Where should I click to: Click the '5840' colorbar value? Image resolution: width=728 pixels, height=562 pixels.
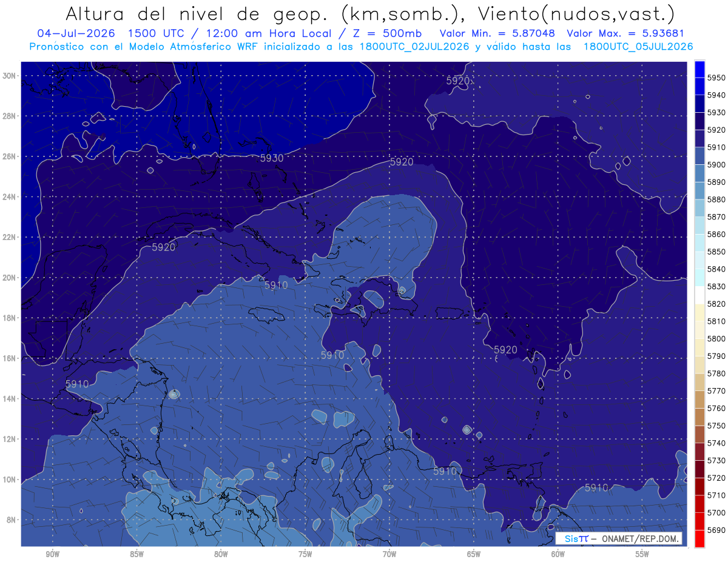pos(716,269)
